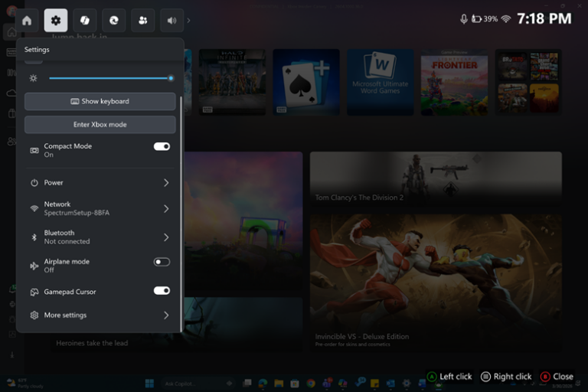Screen dimensions: 588x392
Task: Click the microphone status icon
Action: click(x=464, y=18)
